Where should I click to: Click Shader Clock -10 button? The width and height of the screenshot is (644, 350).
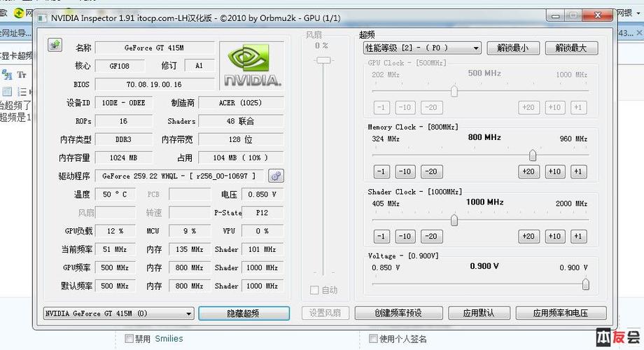pyautogui.click(x=405, y=236)
